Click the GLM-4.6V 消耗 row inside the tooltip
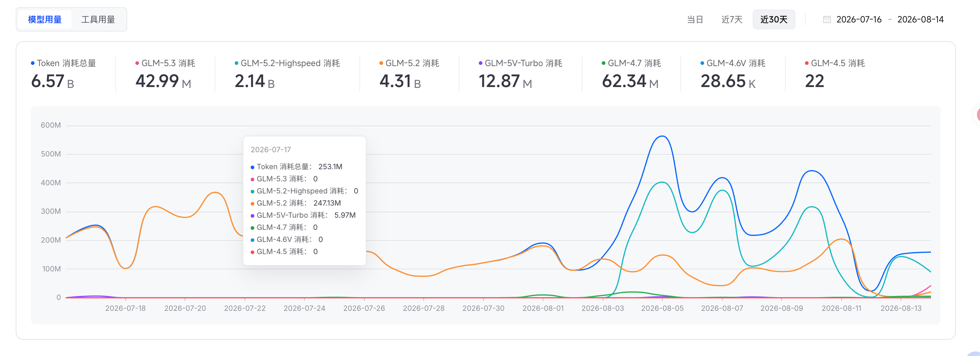The image size is (980, 356). point(287,240)
